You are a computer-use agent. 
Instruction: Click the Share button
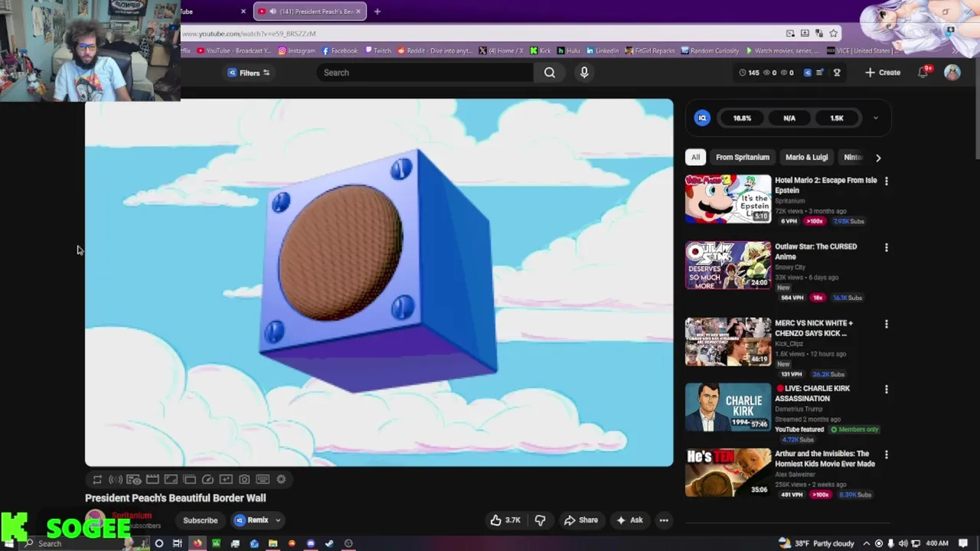point(581,520)
